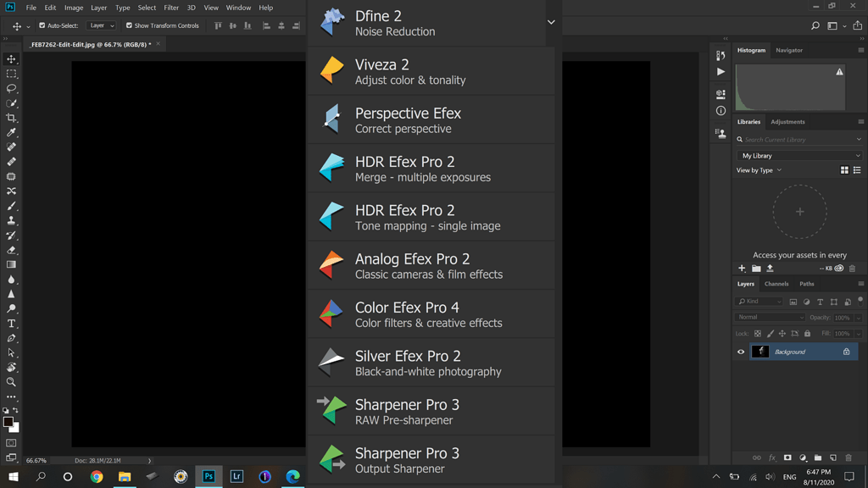The width and height of the screenshot is (868, 488).
Task: Open the Normal blend mode dropdown
Action: 770,316
